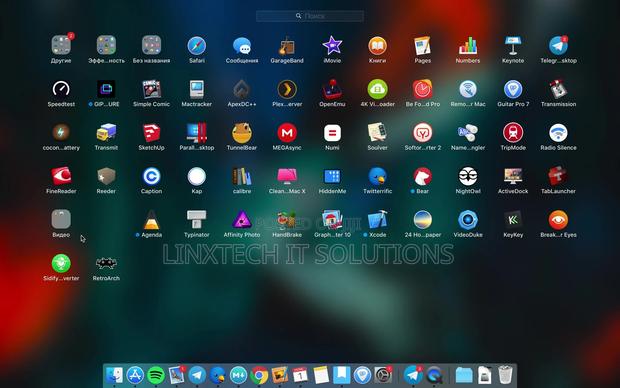Open the Без названия folder
Viewport: 620px width, 388px height.
(151, 45)
